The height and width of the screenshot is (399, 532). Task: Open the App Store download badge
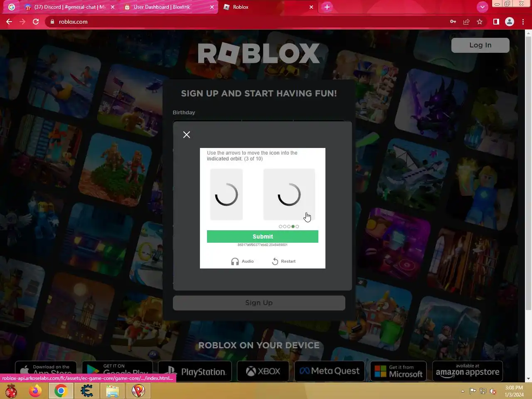click(46, 371)
